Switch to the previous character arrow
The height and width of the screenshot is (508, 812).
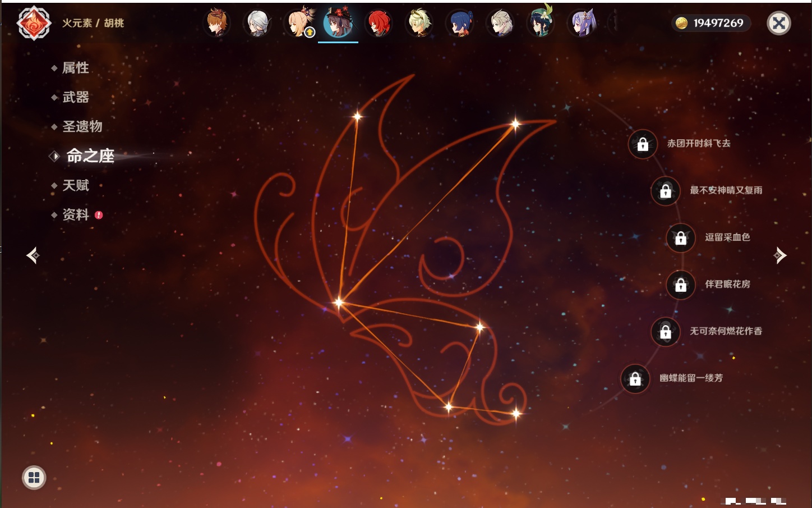pyautogui.click(x=33, y=255)
